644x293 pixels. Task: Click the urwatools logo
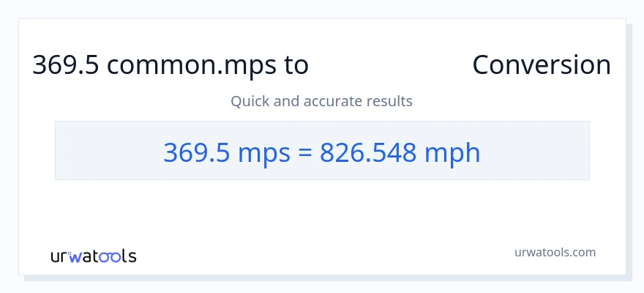pos(93,256)
